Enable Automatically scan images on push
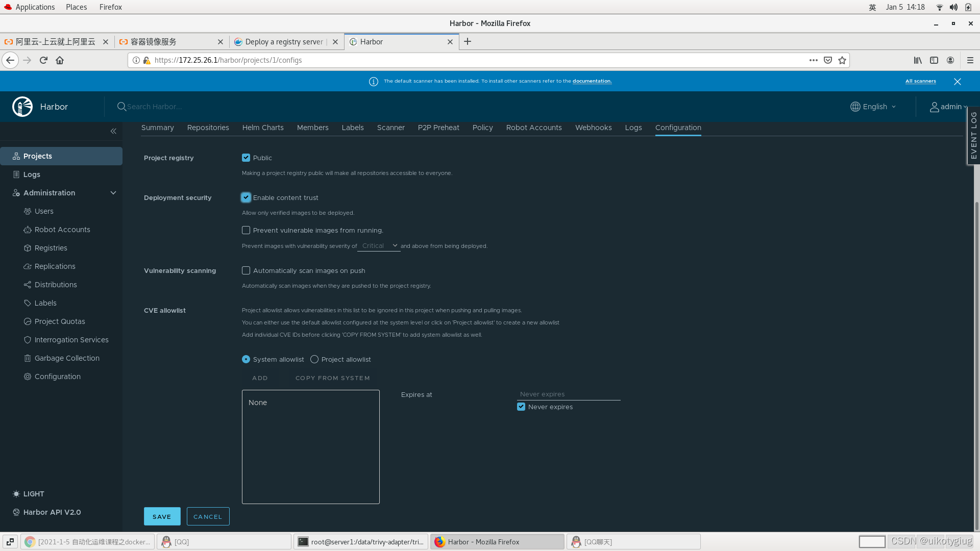The image size is (980, 551). pyautogui.click(x=246, y=270)
